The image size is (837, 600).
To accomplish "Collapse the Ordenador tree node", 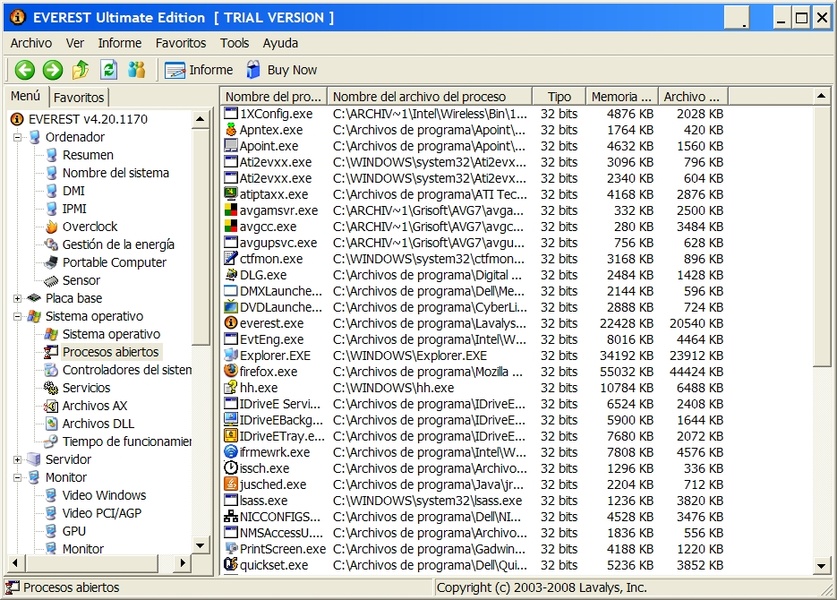I will 18,137.
